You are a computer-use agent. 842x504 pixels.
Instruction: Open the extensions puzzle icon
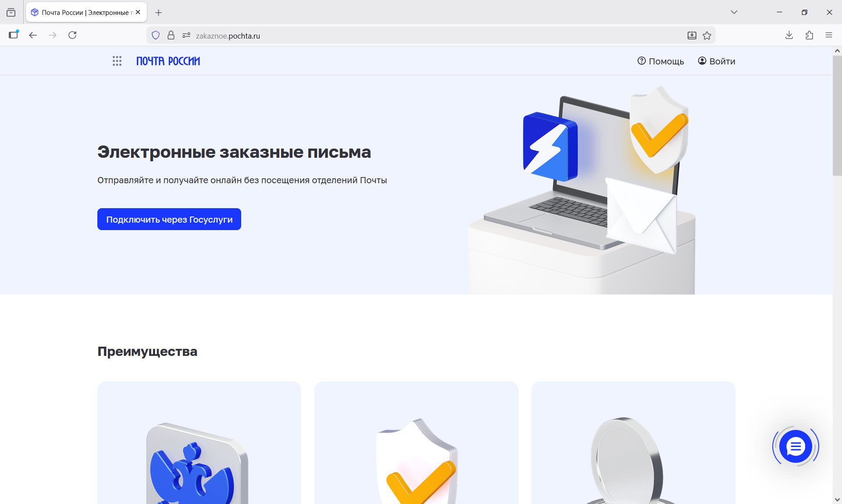[809, 35]
